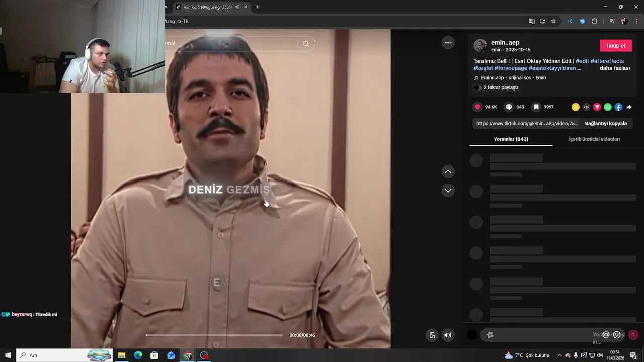Screen dimensions: 644x362
Task: Click the search magnifier icon over video
Action: 306,44
